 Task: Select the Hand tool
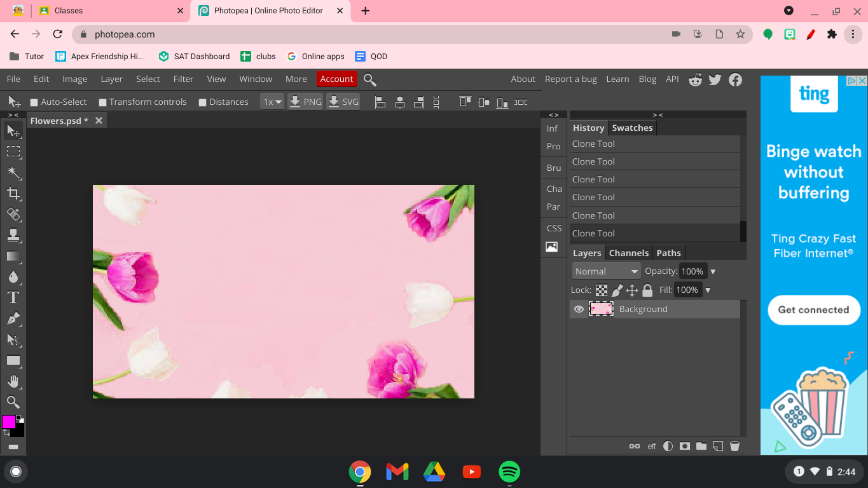13,381
